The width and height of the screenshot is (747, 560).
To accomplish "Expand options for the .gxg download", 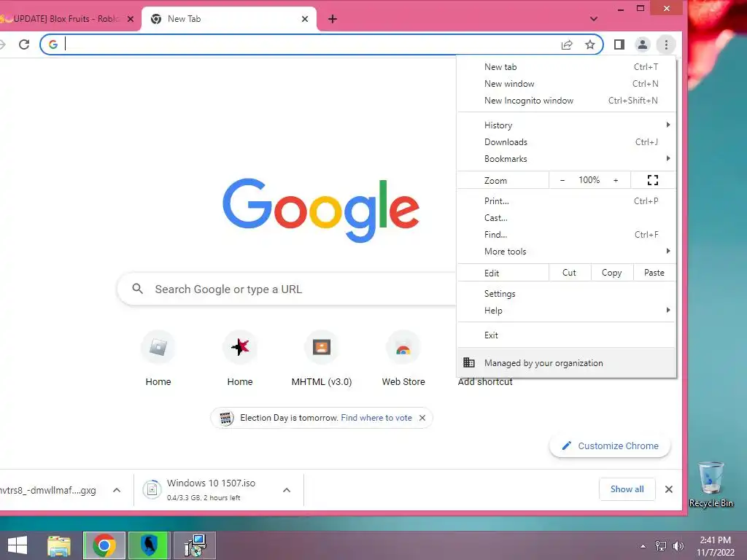I will point(117,490).
